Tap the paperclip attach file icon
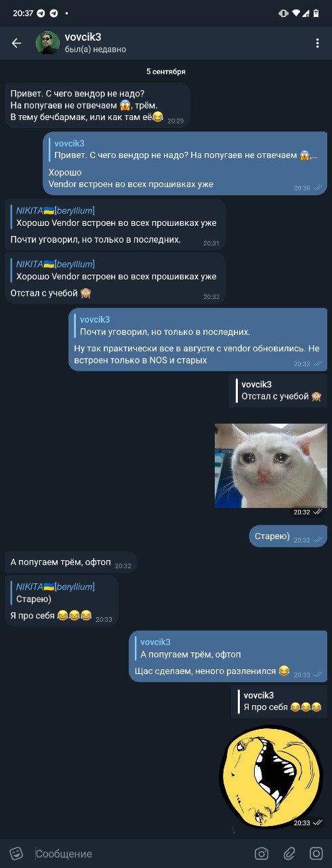The image size is (332, 868). tap(289, 853)
